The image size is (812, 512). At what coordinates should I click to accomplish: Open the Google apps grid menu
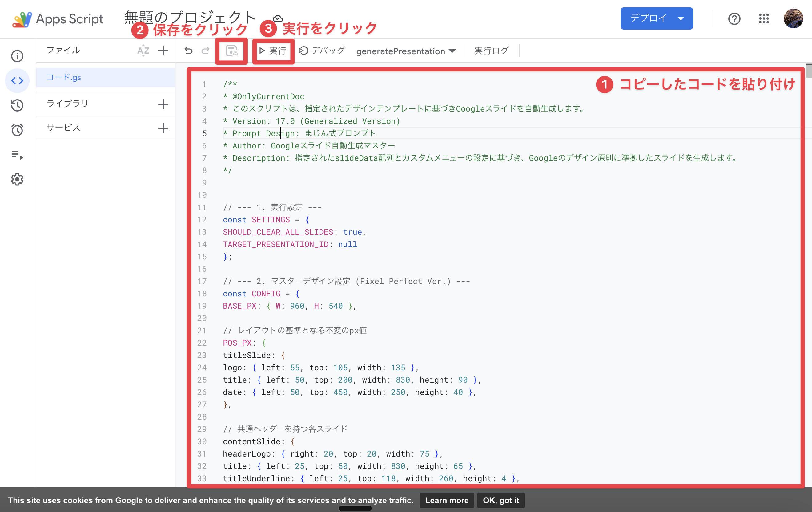click(x=763, y=18)
